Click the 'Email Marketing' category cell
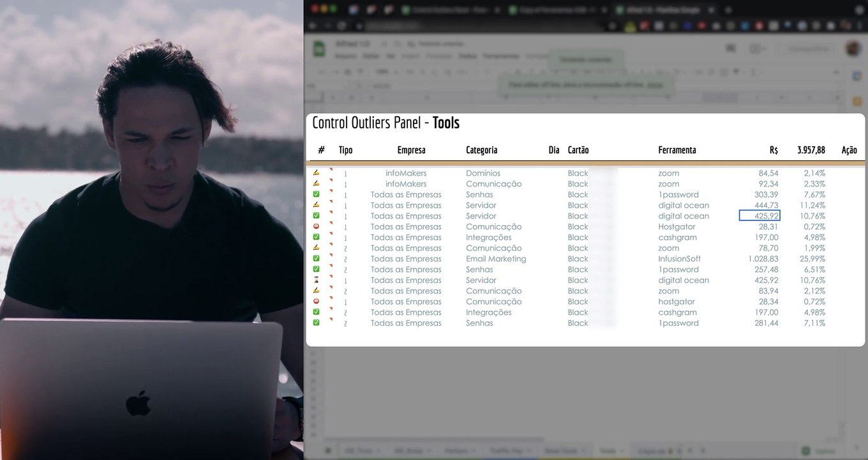 click(496, 259)
